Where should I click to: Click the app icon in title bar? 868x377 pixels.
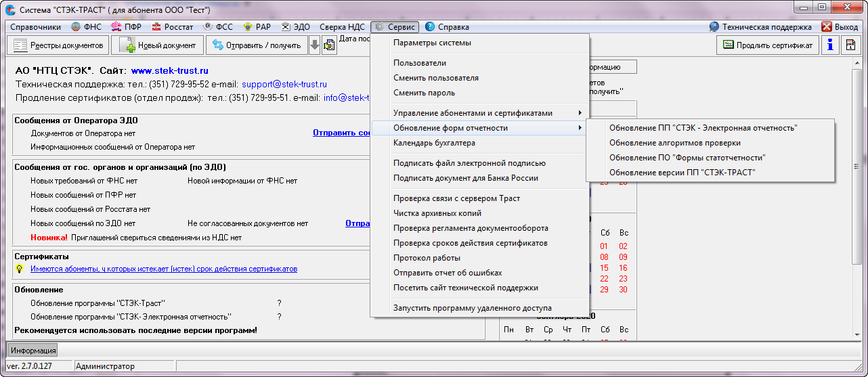pyautogui.click(x=10, y=10)
